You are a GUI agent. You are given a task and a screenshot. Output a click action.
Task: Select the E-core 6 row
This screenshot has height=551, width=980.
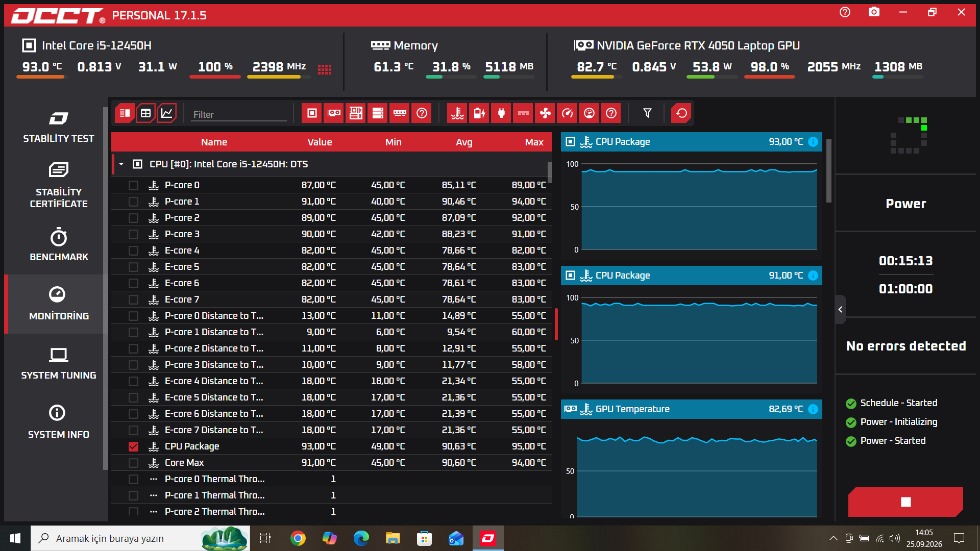click(331, 283)
